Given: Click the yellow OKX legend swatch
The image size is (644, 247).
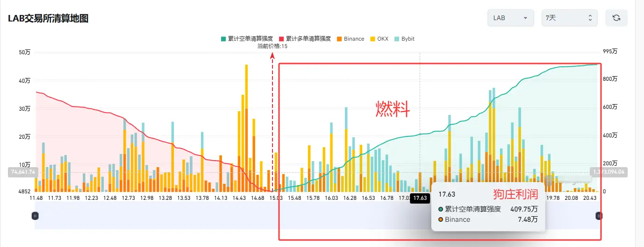Looking at the screenshot, I should pyautogui.click(x=372, y=39).
